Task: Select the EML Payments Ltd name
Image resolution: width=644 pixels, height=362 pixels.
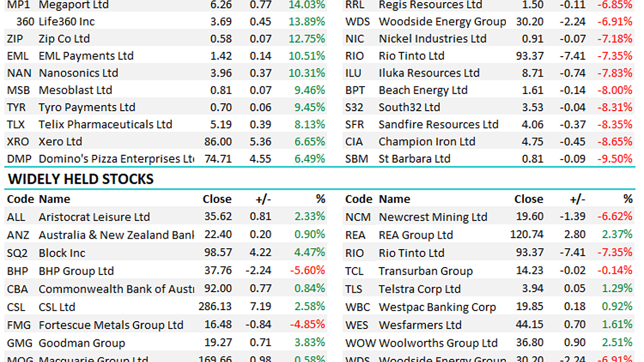Action: point(86,56)
